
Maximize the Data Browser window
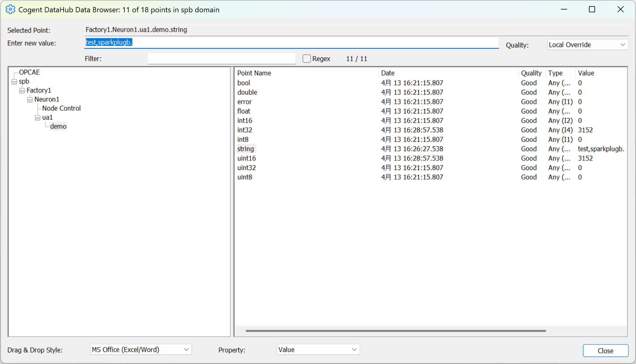(592, 10)
